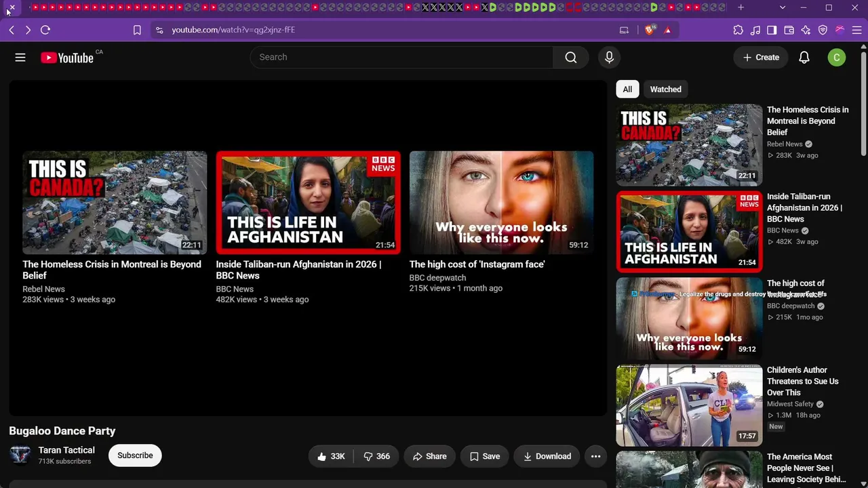868x488 pixels.
Task: Open Brave Rewards triangle icon
Action: pyautogui.click(x=668, y=30)
